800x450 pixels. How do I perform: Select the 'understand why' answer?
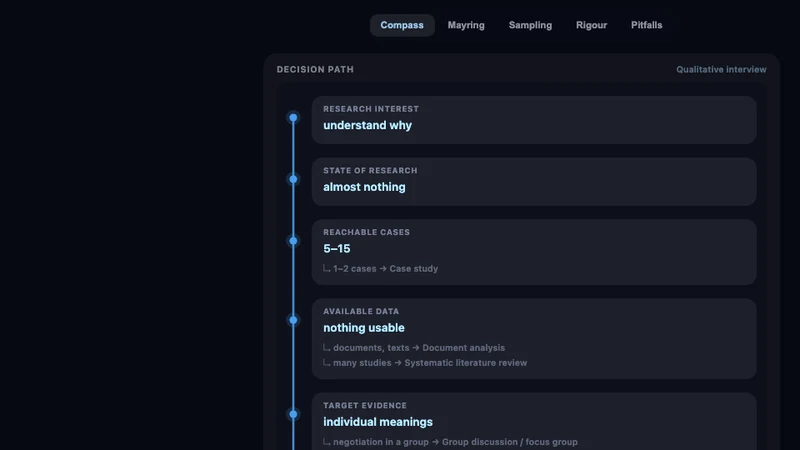(x=367, y=126)
